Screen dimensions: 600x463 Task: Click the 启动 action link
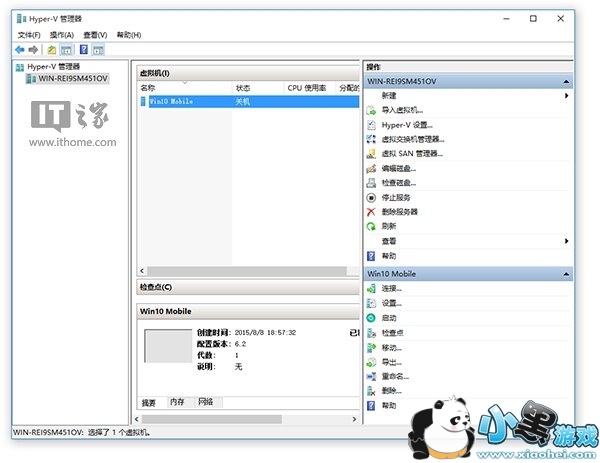[x=389, y=318]
